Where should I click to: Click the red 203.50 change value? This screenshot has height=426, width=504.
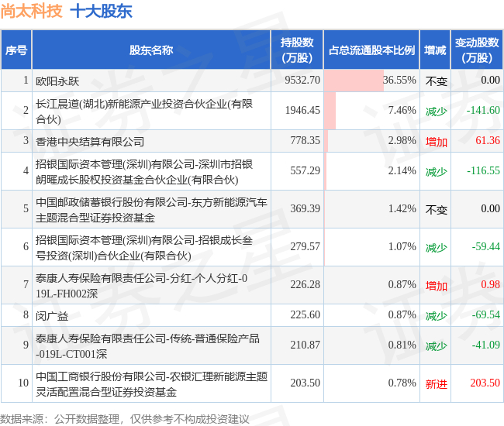[485, 383]
